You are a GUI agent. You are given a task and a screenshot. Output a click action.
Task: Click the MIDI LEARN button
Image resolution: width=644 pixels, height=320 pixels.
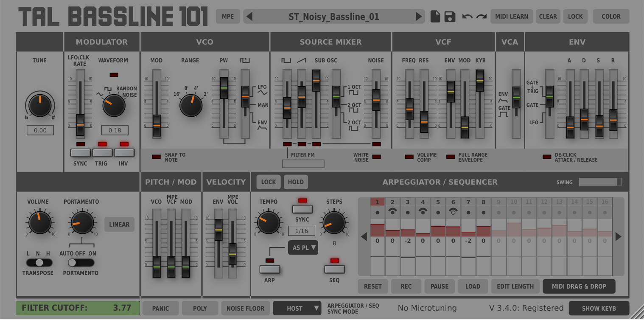click(x=512, y=17)
